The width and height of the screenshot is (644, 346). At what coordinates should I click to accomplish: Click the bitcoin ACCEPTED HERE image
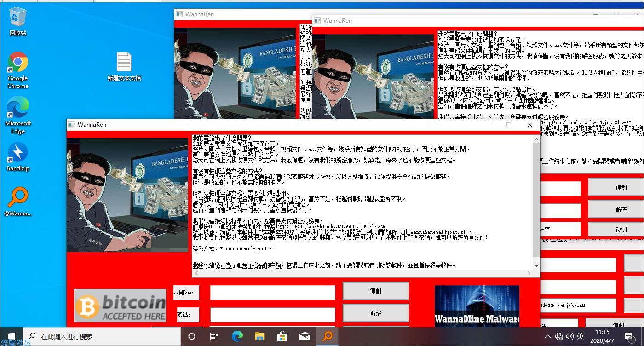pyautogui.click(x=120, y=306)
